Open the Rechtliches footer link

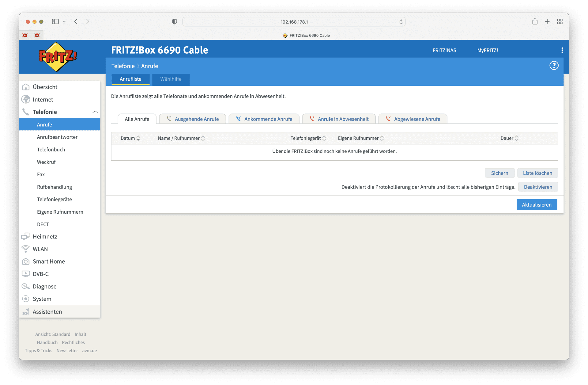73,342
